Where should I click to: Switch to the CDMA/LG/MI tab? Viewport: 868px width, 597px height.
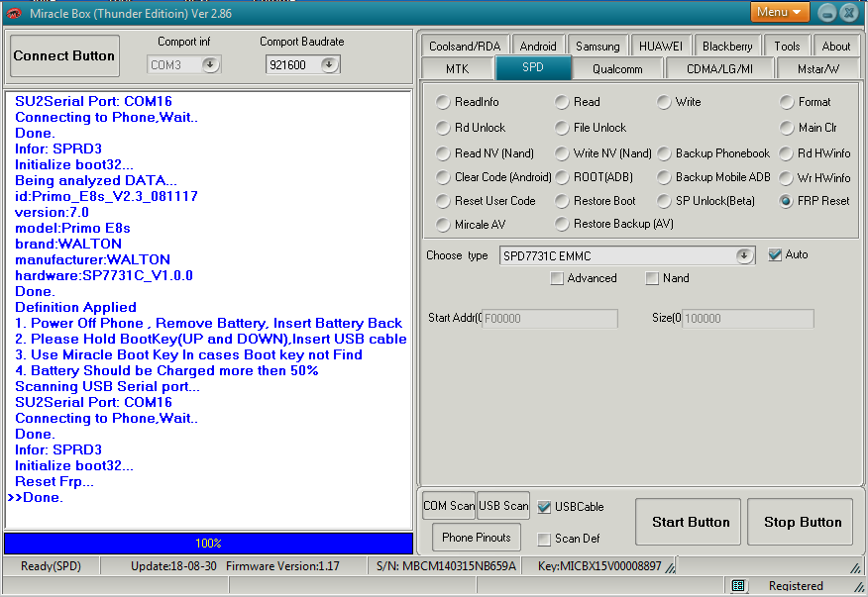[x=719, y=68]
